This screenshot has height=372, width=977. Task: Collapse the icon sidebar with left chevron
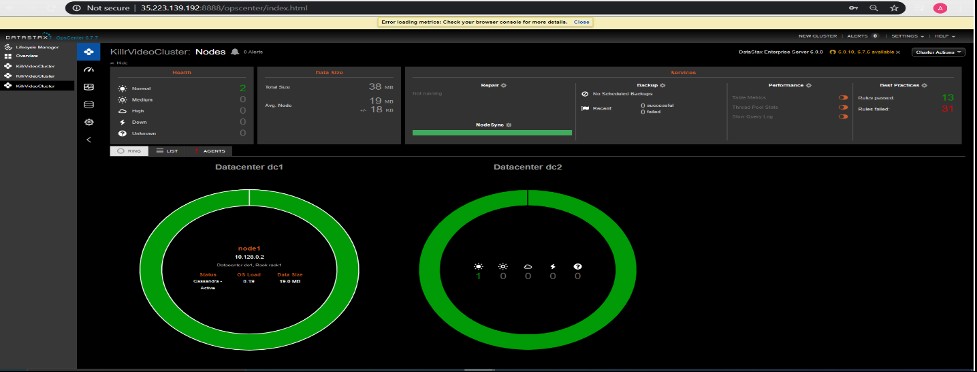[88, 140]
